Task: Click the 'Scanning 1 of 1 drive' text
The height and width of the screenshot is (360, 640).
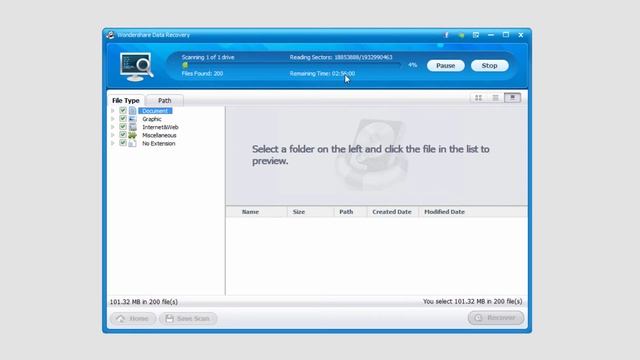Action: click(208, 57)
